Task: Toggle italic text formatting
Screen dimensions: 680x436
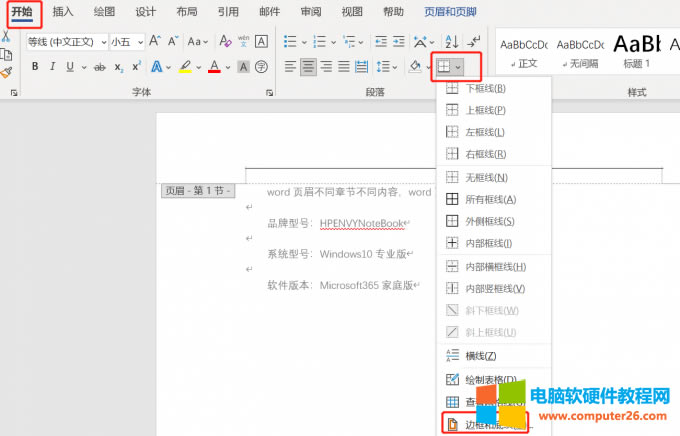Action: (52, 67)
